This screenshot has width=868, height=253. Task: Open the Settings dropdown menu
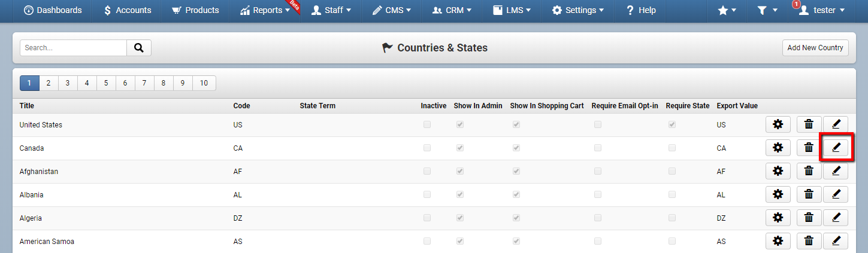(577, 10)
